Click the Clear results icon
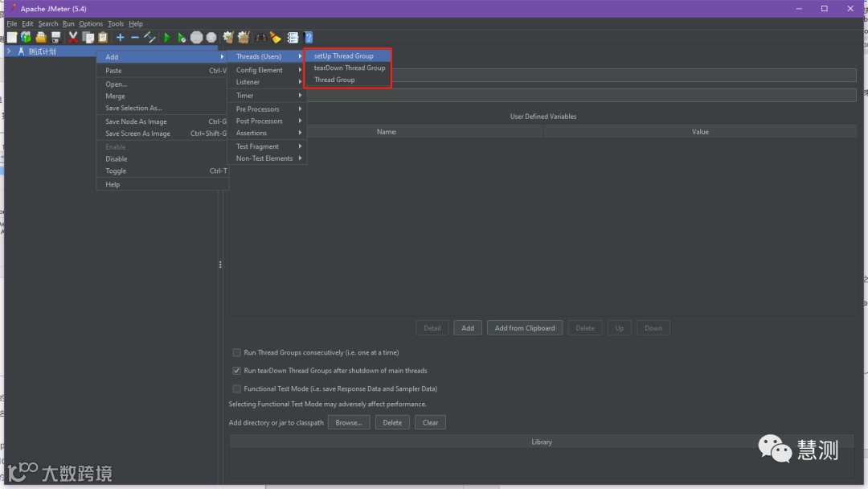The width and height of the screenshot is (868, 489). pyautogui.click(x=228, y=38)
